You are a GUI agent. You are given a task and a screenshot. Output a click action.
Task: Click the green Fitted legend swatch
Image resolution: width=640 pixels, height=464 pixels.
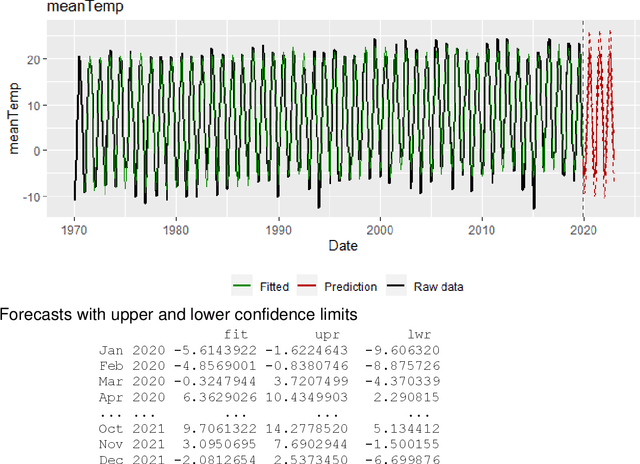[x=242, y=286]
